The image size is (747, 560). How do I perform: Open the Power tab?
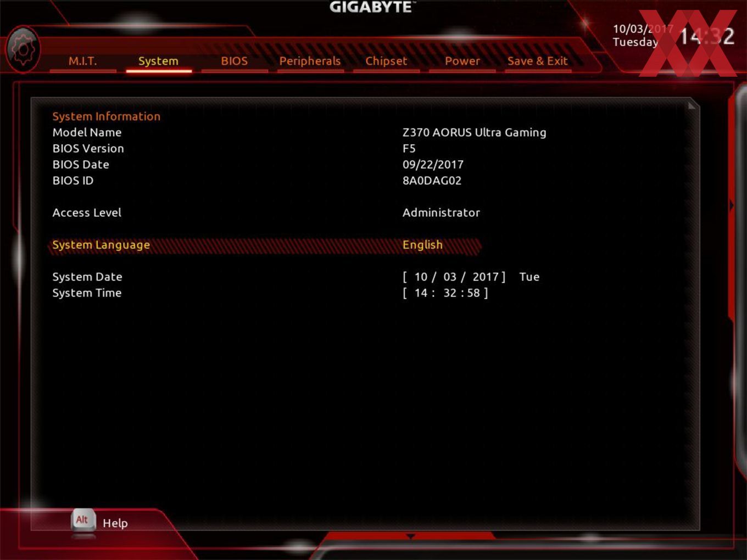pyautogui.click(x=462, y=61)
